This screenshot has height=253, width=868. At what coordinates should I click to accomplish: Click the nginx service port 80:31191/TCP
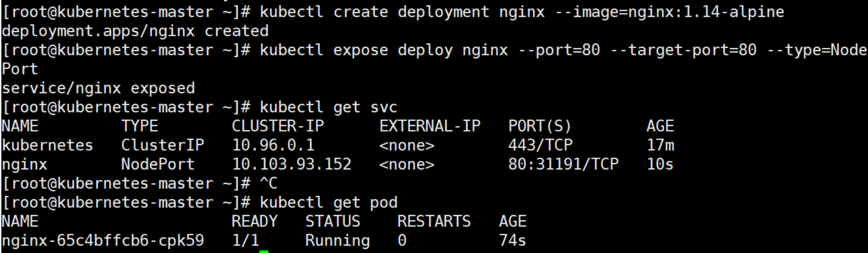(x=563, y=164)
